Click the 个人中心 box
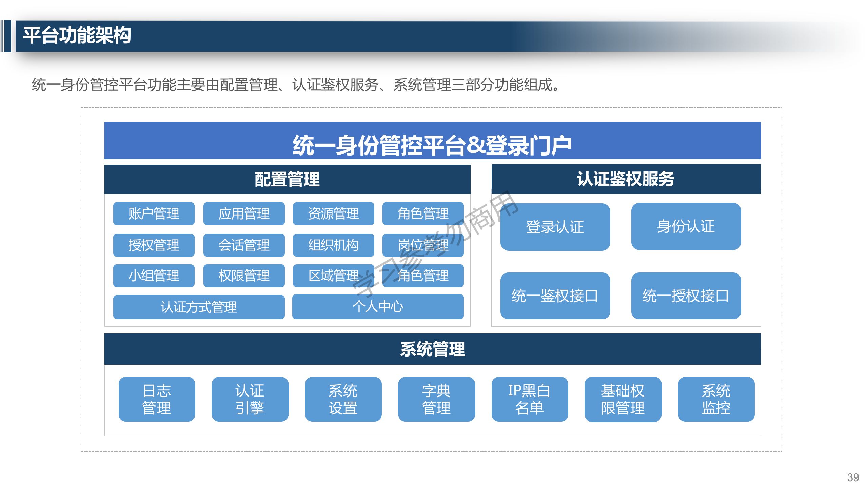Viewport: 868px width, 488px height. 378,307
